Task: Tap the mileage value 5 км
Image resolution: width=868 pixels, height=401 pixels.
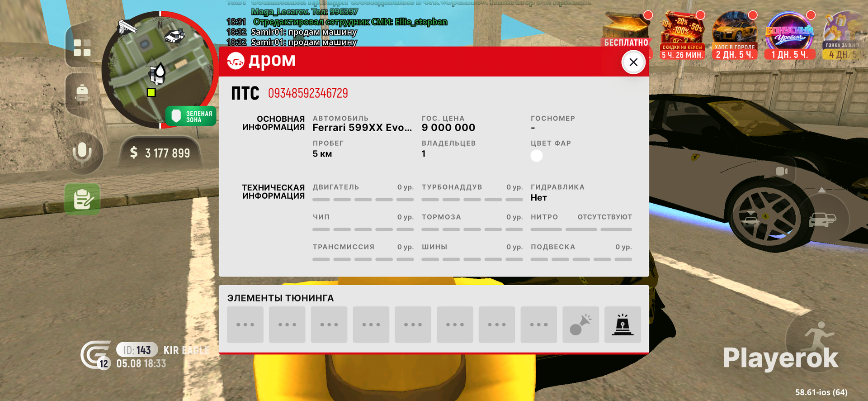Action: (322, 154)
